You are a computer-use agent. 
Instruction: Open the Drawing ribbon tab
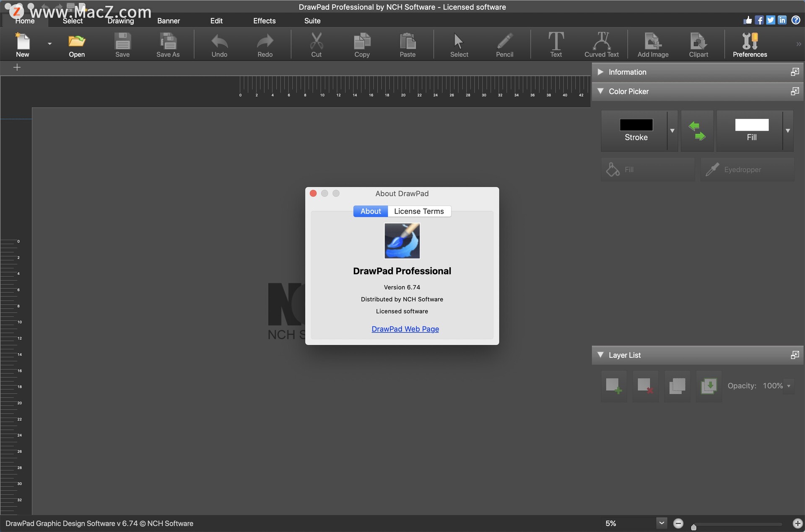pos(121,21)
